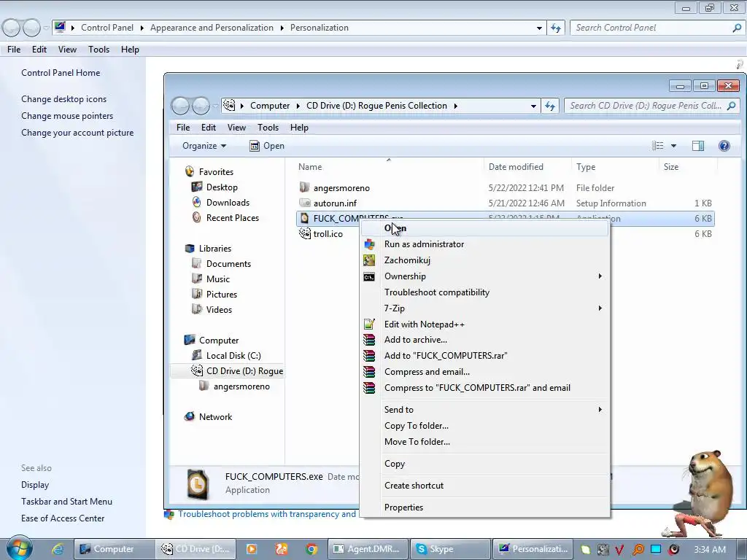Screen dimensions: 747x560
Task: Click WinRAR icon beside Add to archive...
Action: pyautogui.click(x=369, y=340)
